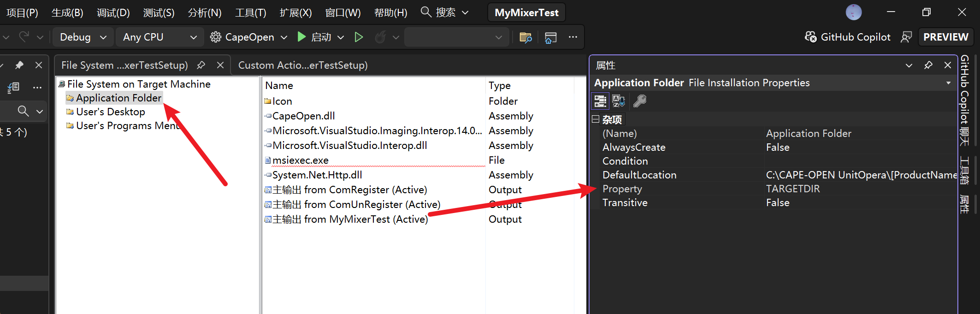Open GitHub Copilot 聊天 side tab
Screen dimensions: 980x314
click(x=964, y=101)
